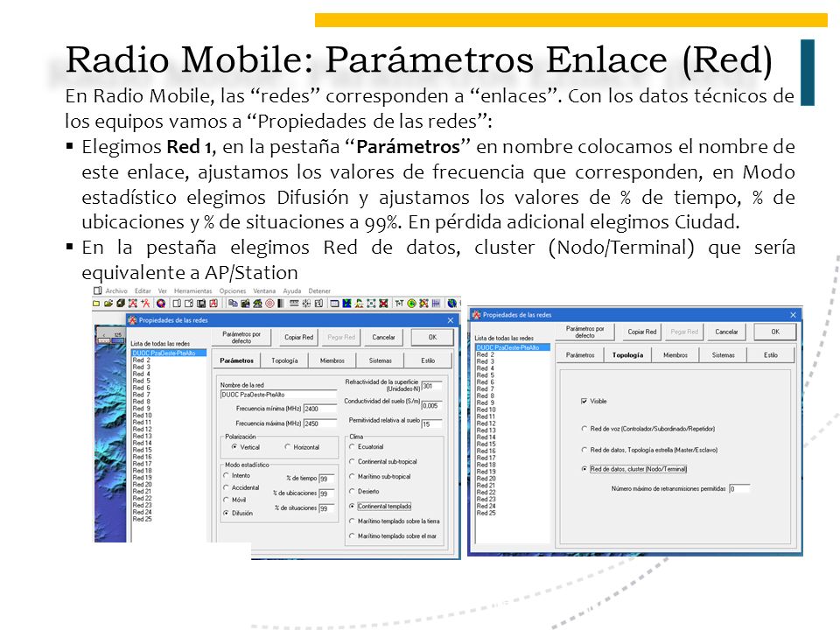Click OK in the left dialog
840x630 pixels.
click(x=432, y=338)
